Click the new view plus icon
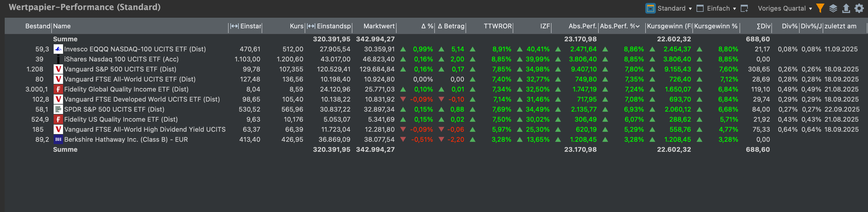 744,9
